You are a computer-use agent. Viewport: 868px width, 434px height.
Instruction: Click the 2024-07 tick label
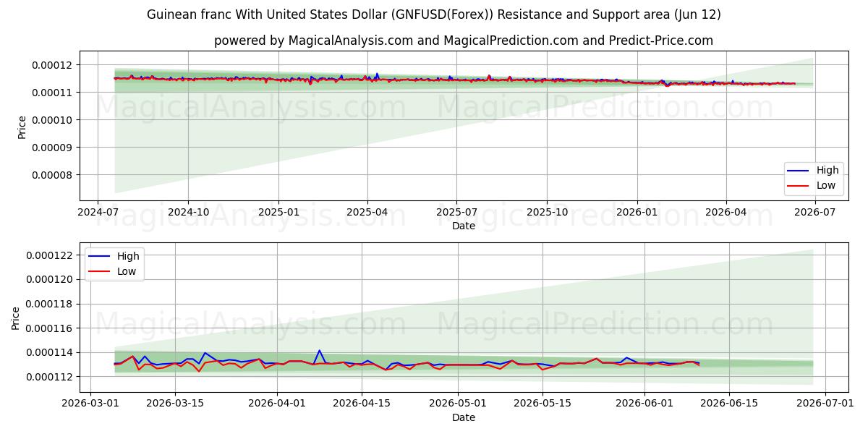click(98, 212)
